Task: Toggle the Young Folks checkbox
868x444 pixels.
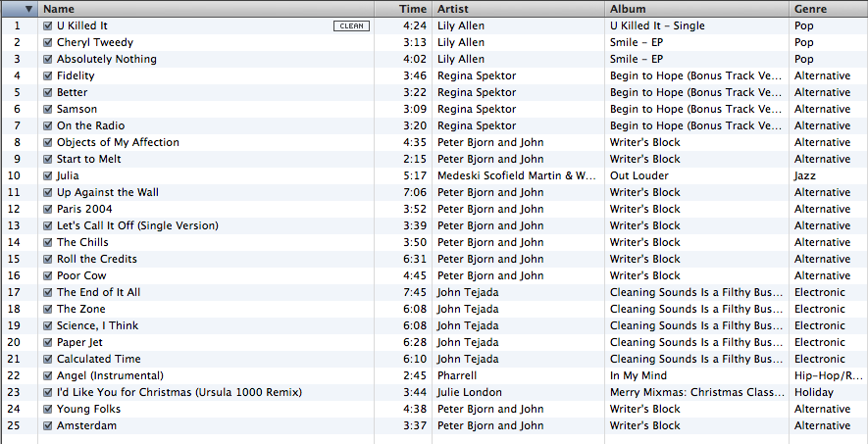Action: click(48, 409)
